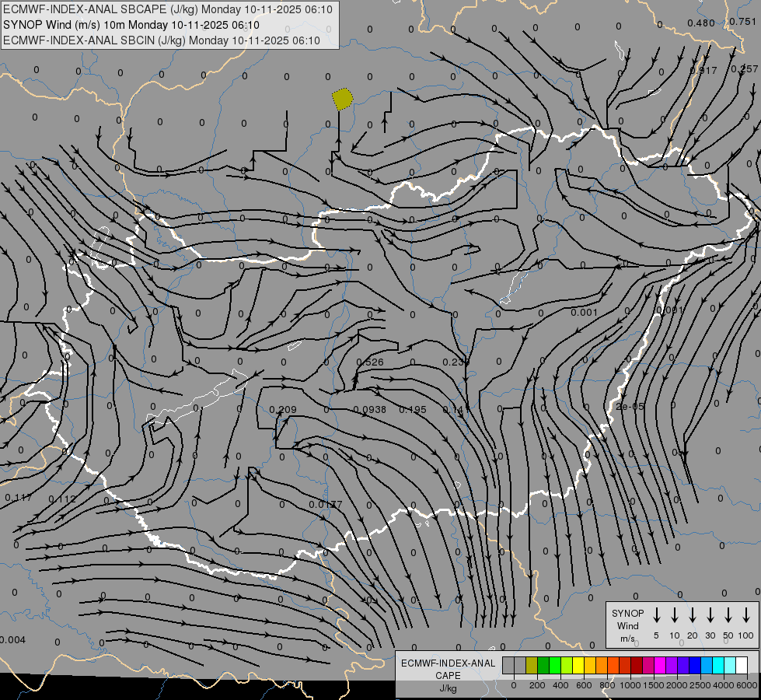Select the olive-yellow CAPE polygon on the map
This screenshot has width=761, height=700.
coord(342,99)
